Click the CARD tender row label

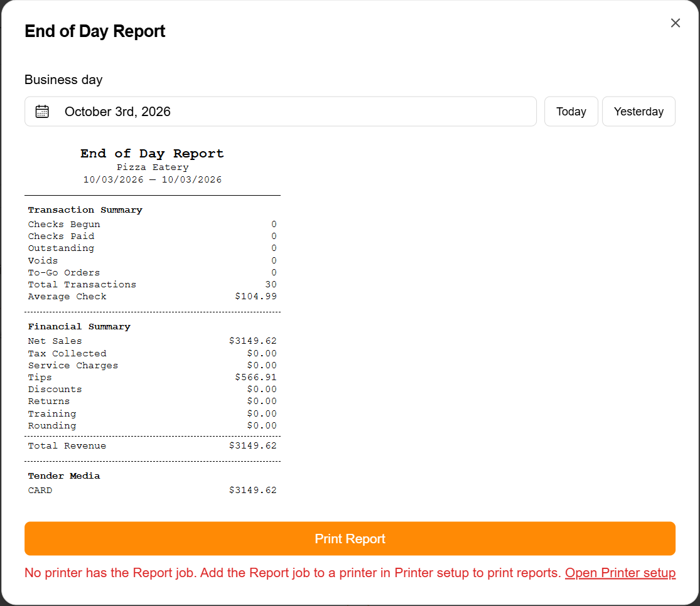40,491
